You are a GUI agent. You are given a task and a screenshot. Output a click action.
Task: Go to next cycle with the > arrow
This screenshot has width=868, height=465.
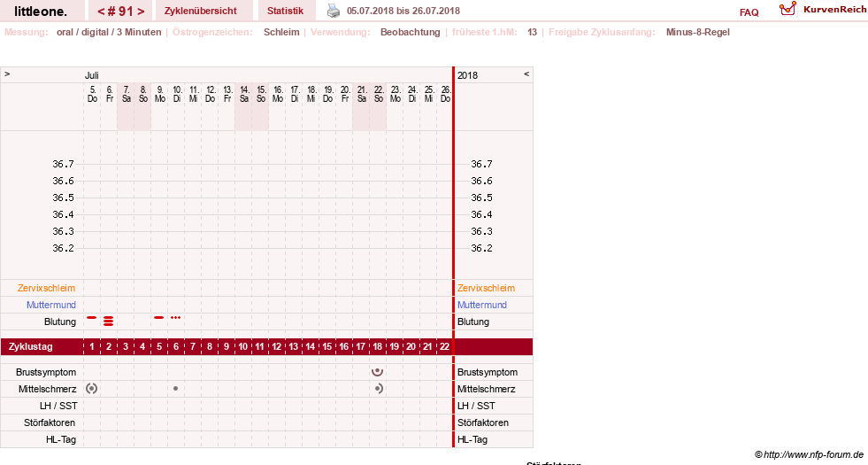(142, 12)
